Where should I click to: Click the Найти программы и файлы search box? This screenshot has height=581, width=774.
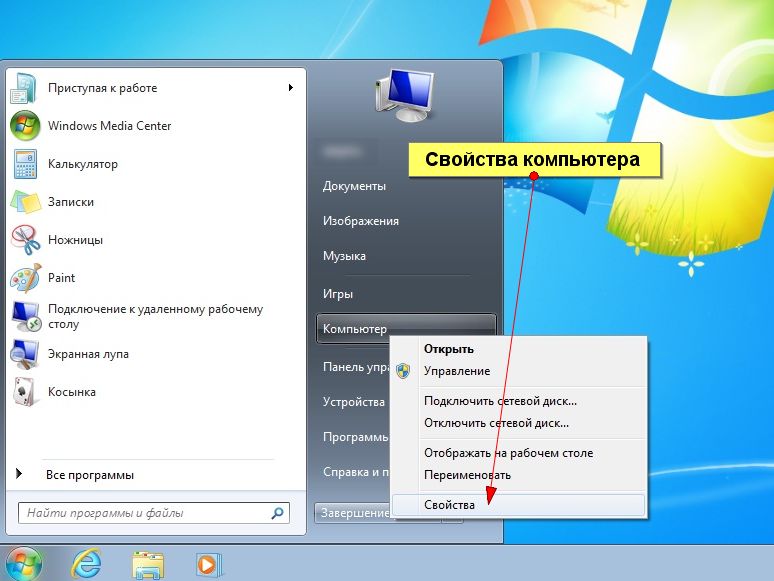coord(145,513)
